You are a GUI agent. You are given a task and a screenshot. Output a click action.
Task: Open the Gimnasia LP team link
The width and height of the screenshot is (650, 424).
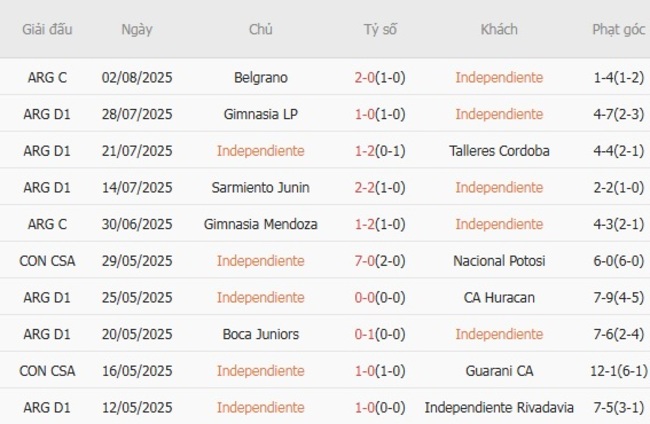click(x=261, y=114)
